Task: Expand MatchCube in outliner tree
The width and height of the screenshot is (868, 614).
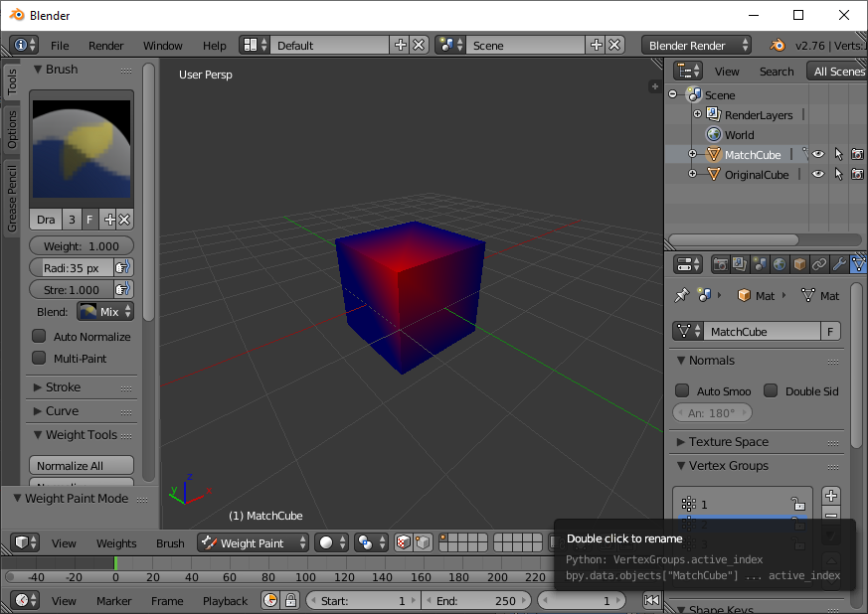Action: (x=692, y=154)
